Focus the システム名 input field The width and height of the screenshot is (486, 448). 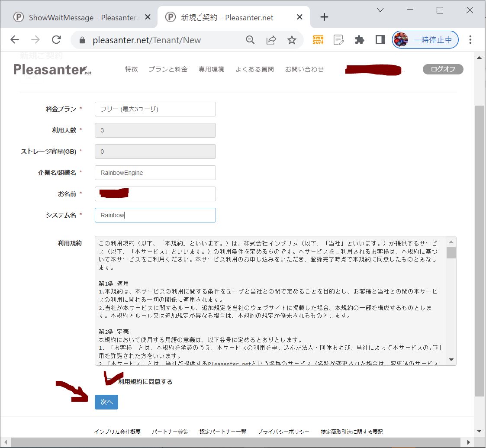click(x=155, y=215)
